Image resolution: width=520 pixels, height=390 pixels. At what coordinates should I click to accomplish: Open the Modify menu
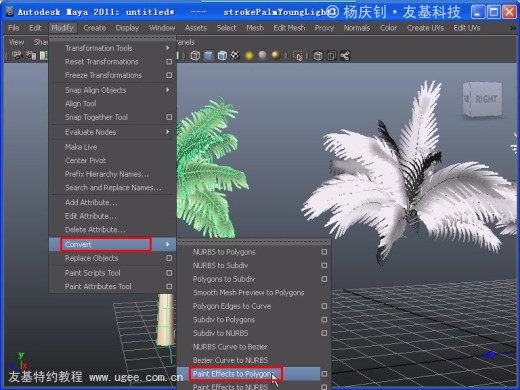62,28
